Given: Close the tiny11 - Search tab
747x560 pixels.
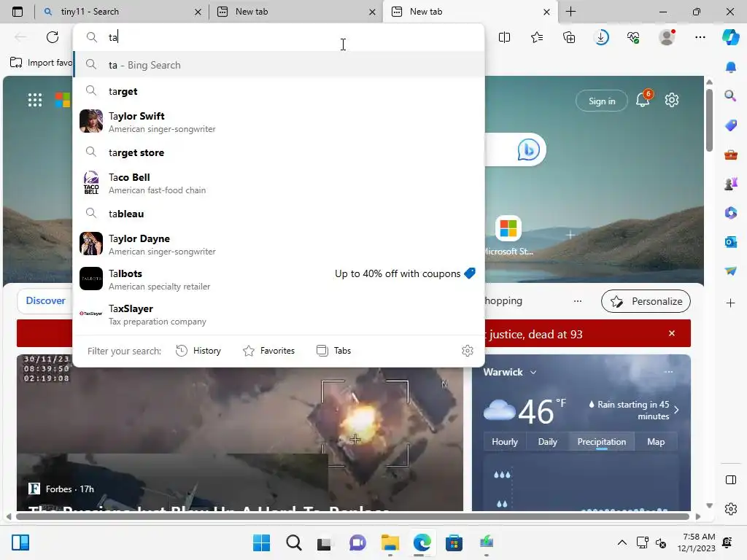Looking at the screenshot, I should (x=198, y=12).
